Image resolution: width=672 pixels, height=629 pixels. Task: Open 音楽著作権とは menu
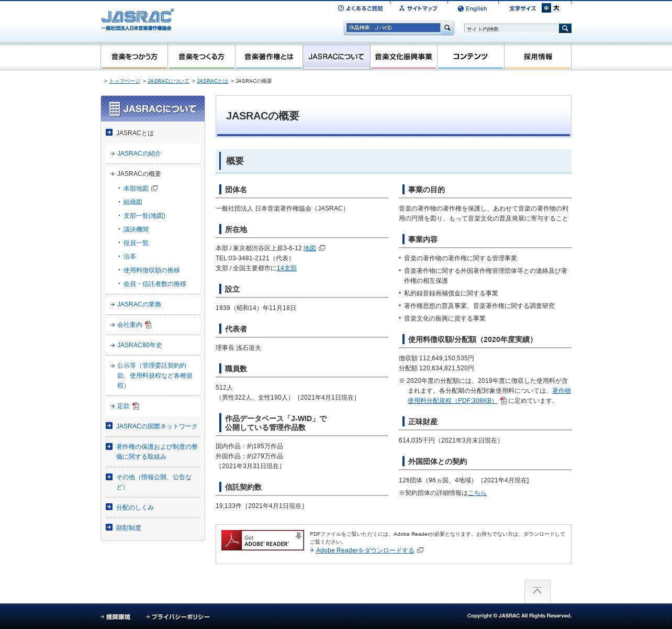pos(268,57)
